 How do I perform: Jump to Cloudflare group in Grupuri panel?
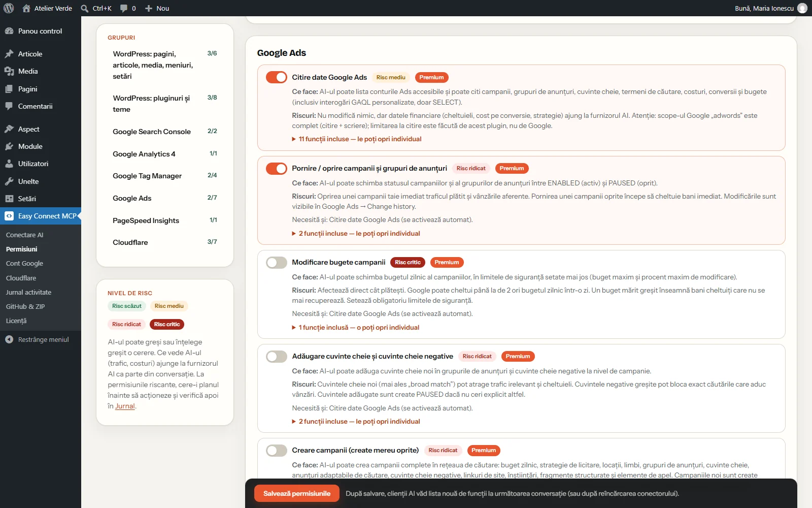tap(165, 242)
